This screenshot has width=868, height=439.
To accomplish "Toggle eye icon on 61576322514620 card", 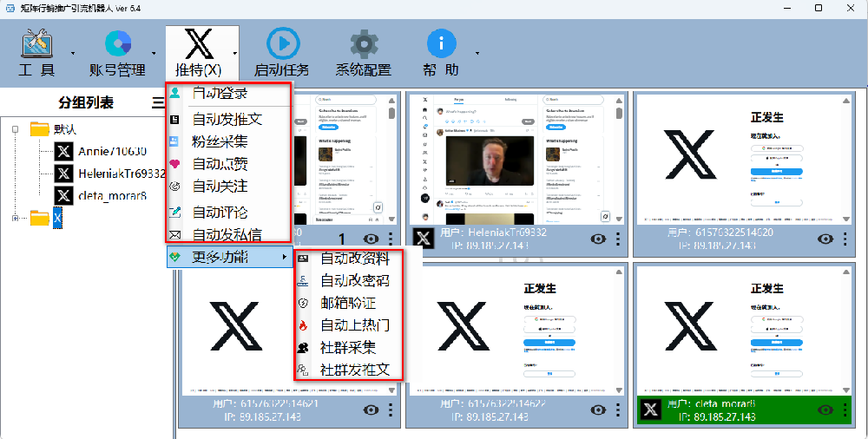I will coord(825,239).
